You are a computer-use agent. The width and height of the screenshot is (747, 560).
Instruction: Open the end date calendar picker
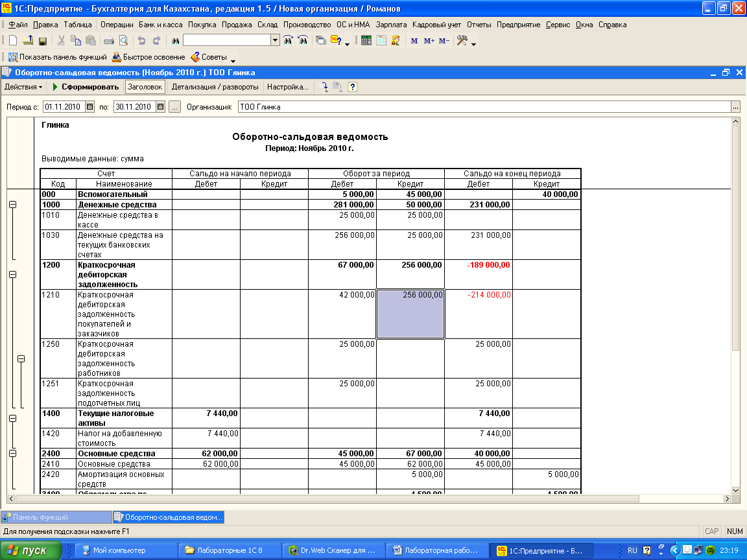coord(161,107)
